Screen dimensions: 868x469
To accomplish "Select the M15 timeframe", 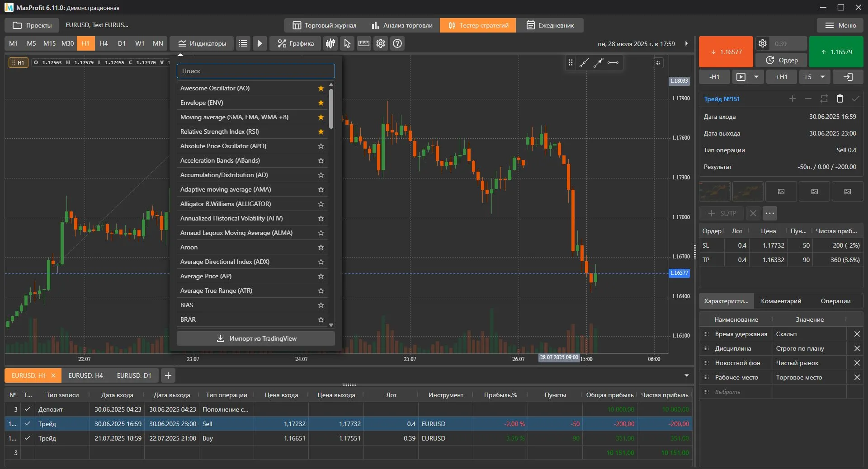I will click(x=49, y=43).
